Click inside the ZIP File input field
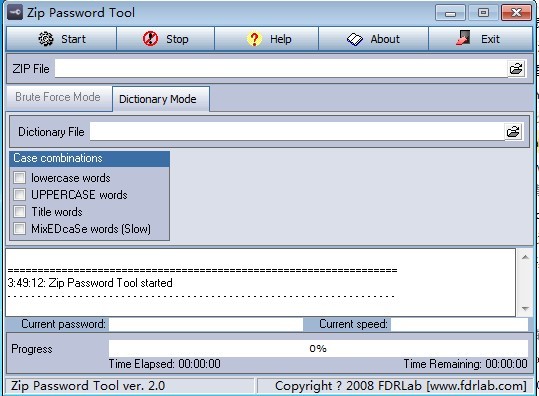This screenshot has width=539, height=396. click(x=281, y=68)
